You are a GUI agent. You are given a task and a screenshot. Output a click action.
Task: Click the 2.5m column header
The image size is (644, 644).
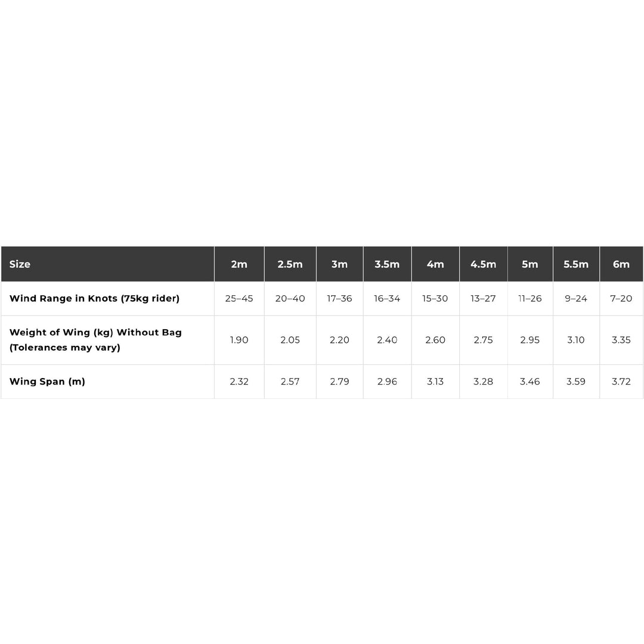[x=290, y=264]
